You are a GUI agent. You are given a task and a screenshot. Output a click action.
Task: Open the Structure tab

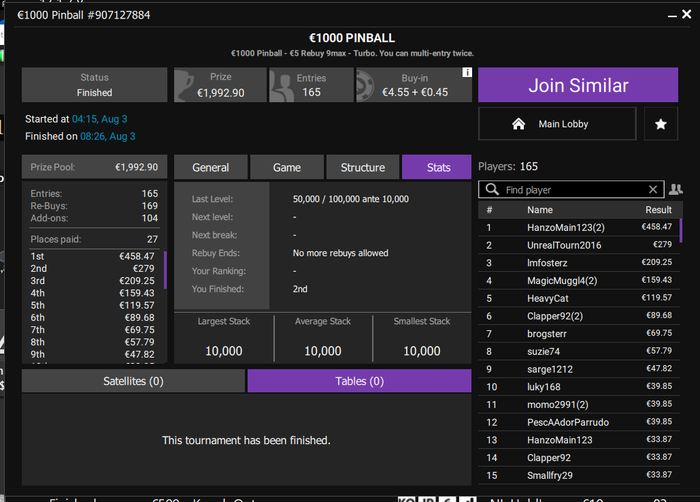(363, 167)
